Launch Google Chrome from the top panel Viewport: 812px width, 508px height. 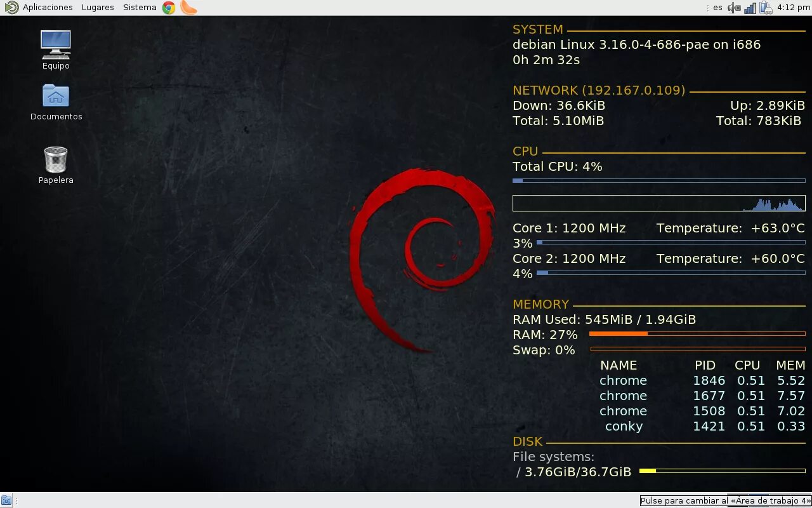(x=169, y=8)
